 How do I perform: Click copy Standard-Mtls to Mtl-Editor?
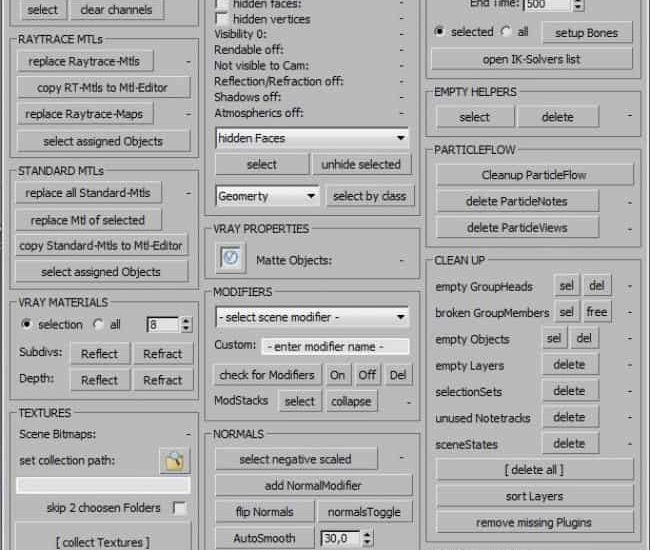(x=101, y=245)
